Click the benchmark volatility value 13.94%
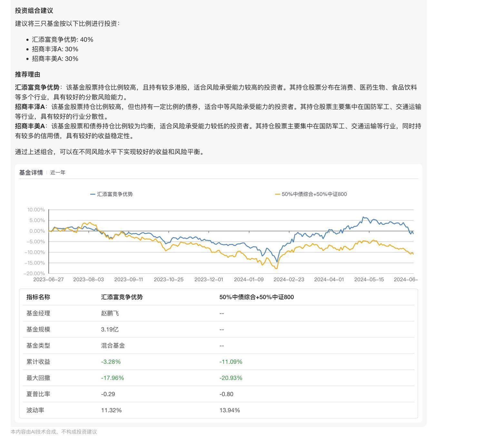The width and height of the screenshot is (480, 448). pyautogui.click(x=230, y=410)
